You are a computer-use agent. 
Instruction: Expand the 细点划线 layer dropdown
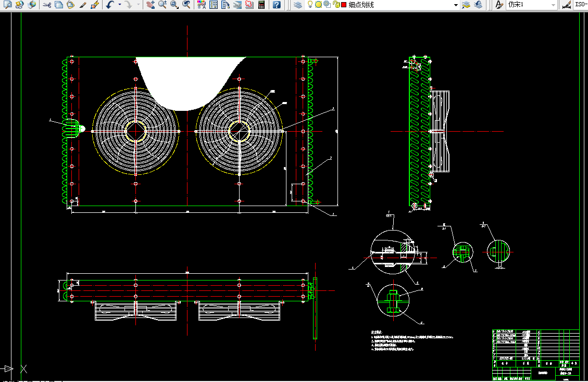[x=456, y=5]
